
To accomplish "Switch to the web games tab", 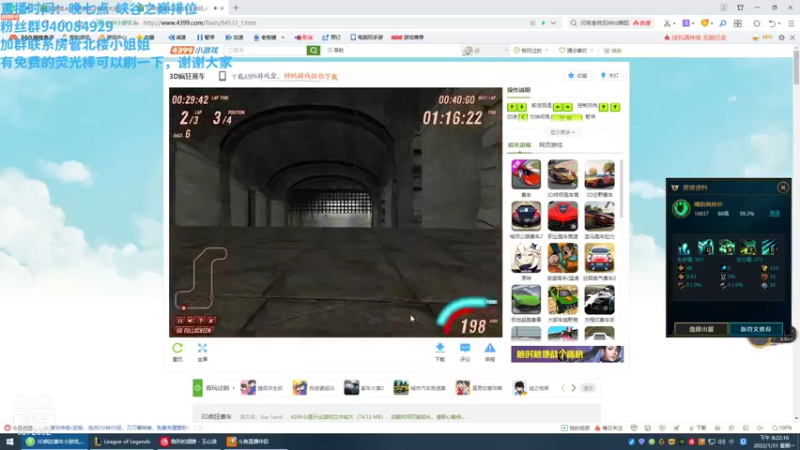I will click(x=551, y=145).
